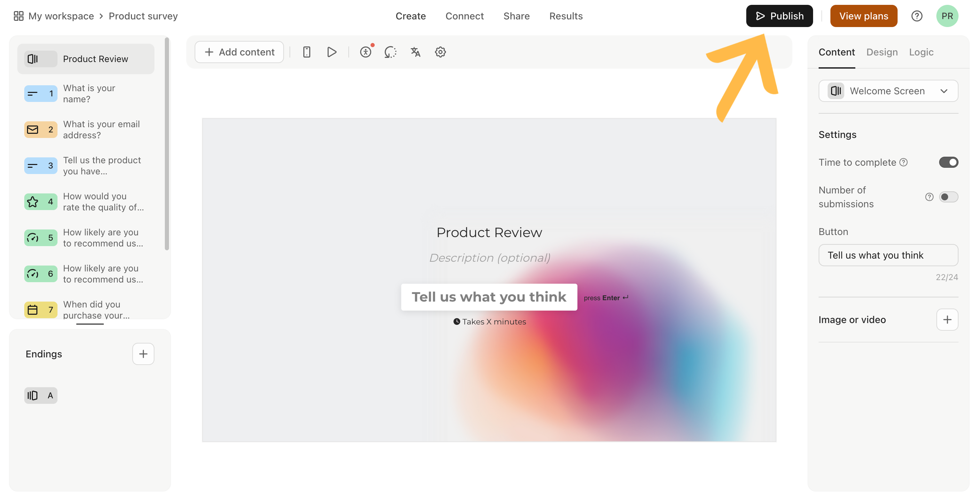Select 'Tell us the product you have...' question
Image resolution: width=980 pixels, height=495 pixels.
[x=102, y=166]
